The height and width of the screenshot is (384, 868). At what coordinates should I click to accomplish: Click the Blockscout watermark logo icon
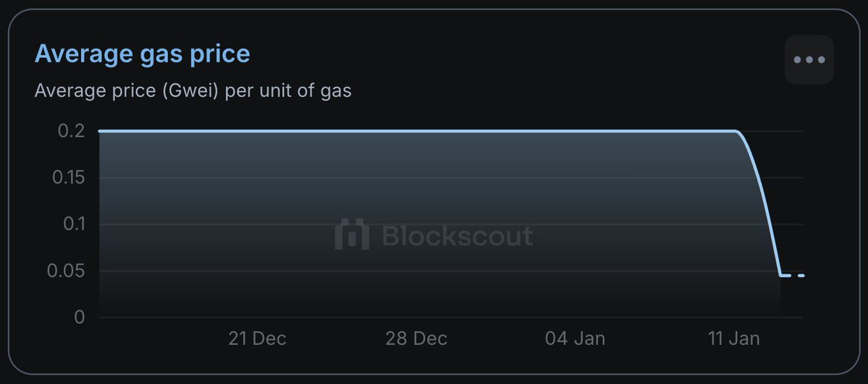(x=352, y=235)
